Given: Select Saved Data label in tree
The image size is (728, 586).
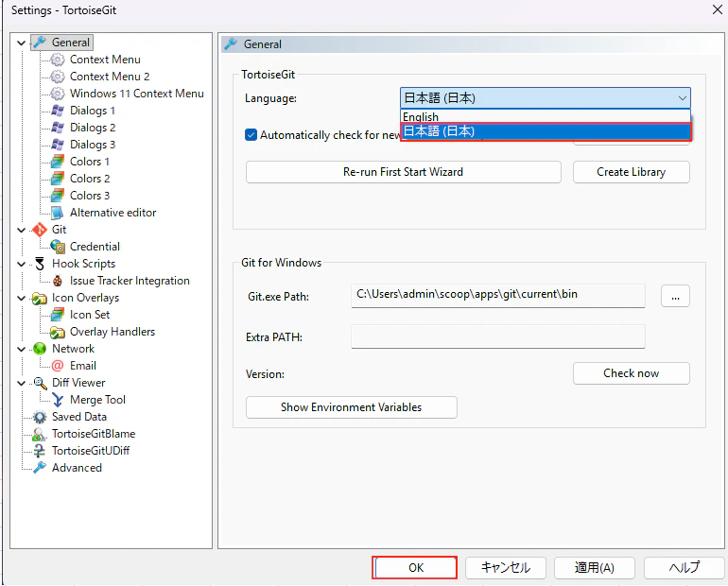Looking at the screenshot, I should (x=78, y=417).
